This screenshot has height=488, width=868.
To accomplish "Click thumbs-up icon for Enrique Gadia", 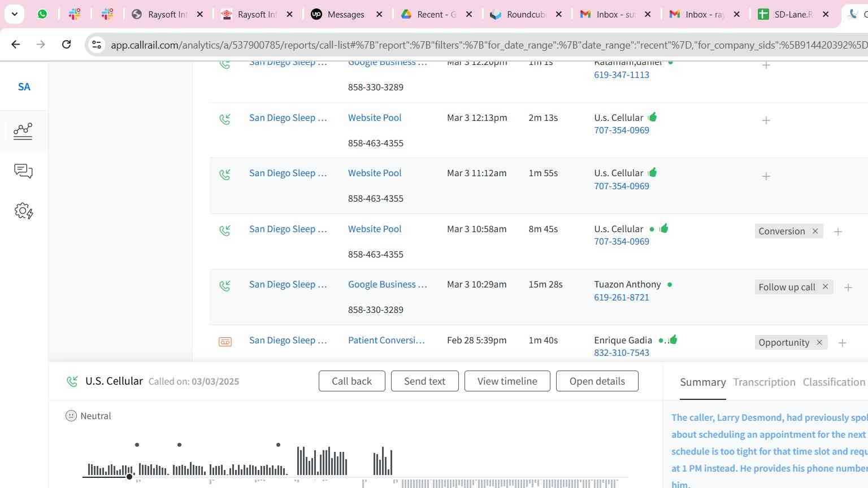I will click(672, 339).
